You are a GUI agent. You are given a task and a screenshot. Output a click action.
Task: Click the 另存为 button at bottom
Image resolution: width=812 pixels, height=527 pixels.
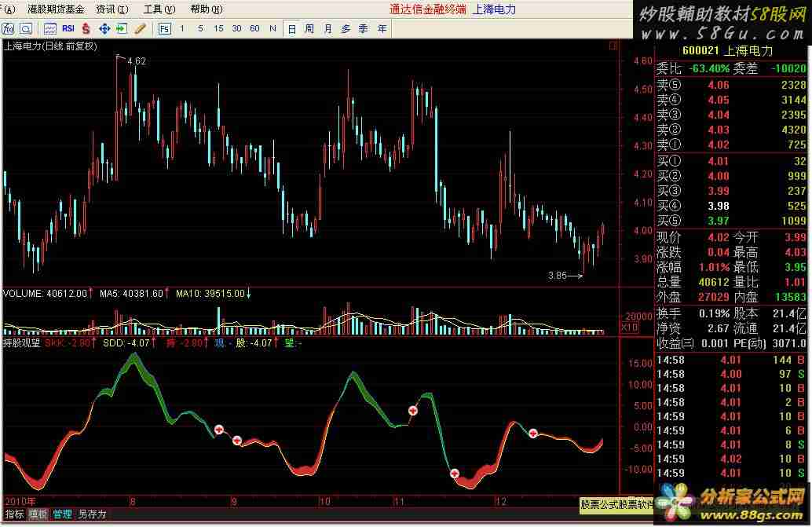click(x=92, y=514)
